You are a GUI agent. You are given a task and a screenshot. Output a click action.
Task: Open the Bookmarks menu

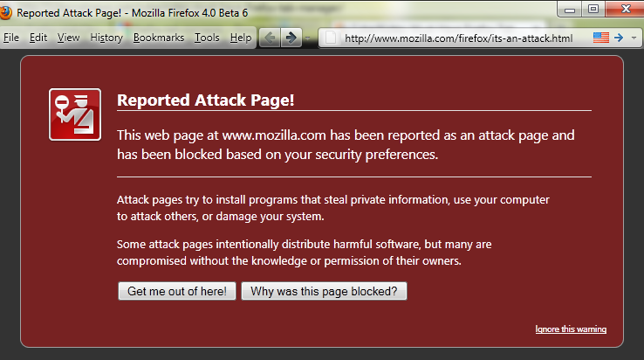tap(159, 38)
